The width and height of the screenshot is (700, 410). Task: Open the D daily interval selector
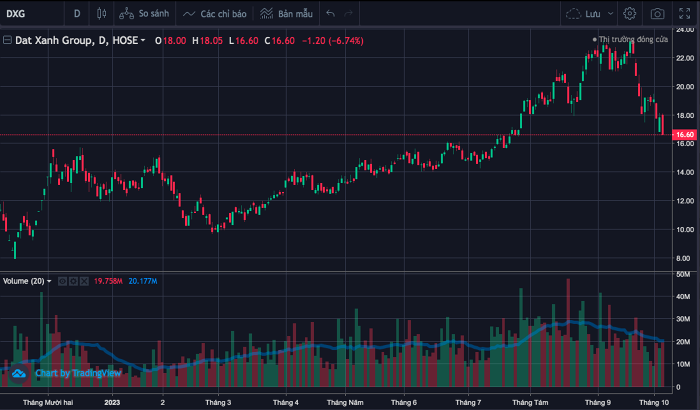click(77, 14)
